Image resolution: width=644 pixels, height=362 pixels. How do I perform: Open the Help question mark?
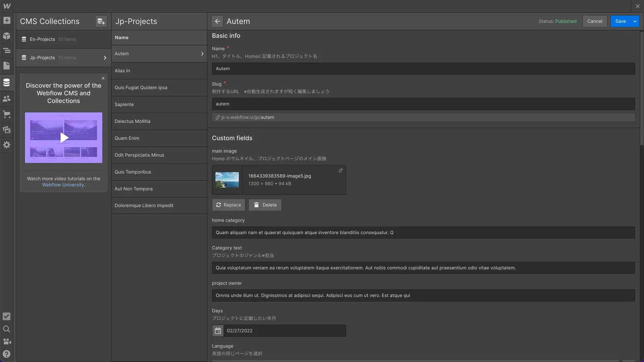(7, 354)
